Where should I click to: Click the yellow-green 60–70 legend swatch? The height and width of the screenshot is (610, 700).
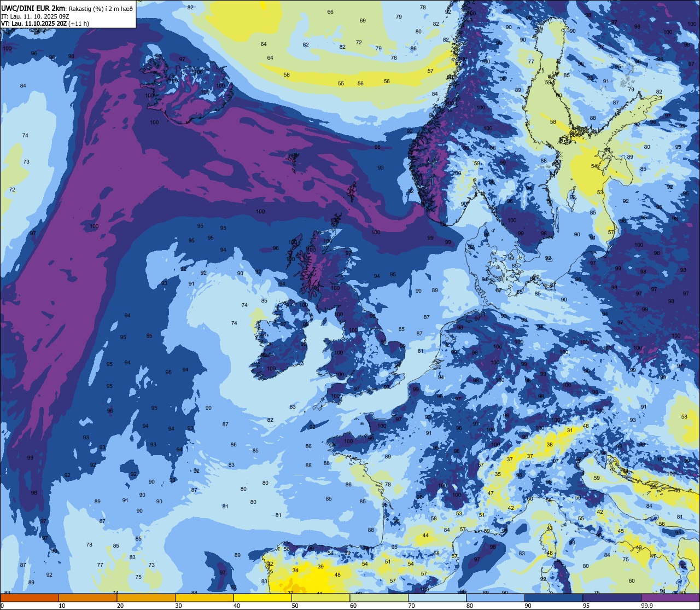(379, 598)
